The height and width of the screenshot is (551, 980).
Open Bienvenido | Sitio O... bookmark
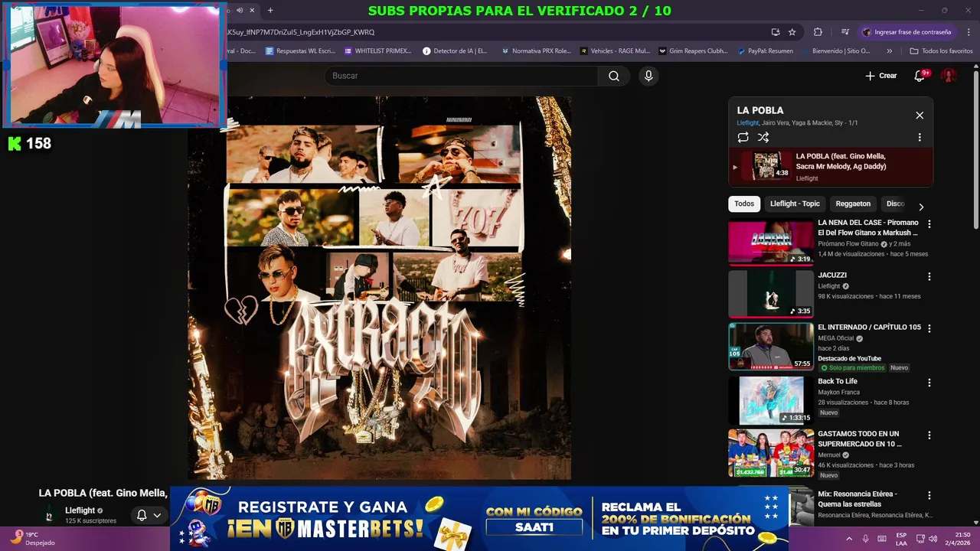pyautogui.click(x=839, y=51)
